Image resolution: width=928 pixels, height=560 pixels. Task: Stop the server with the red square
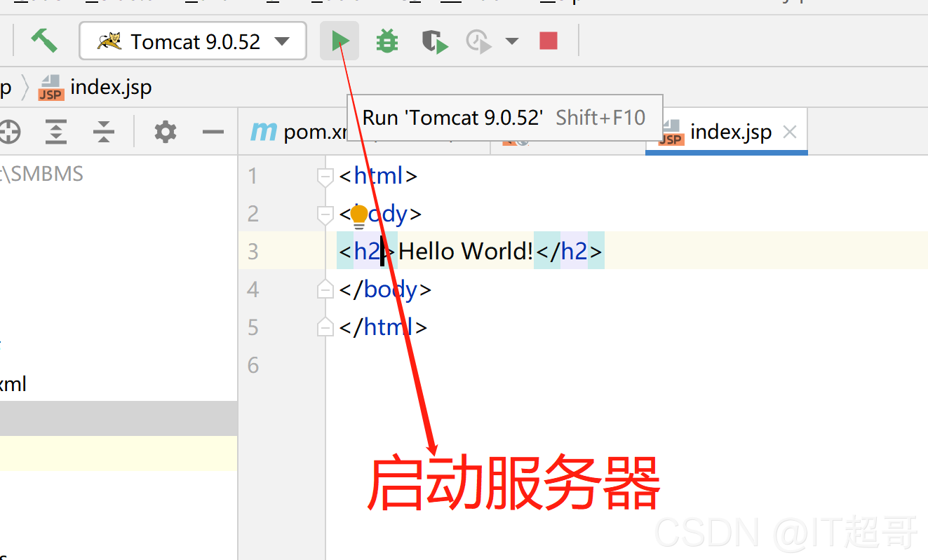(549, 41)
